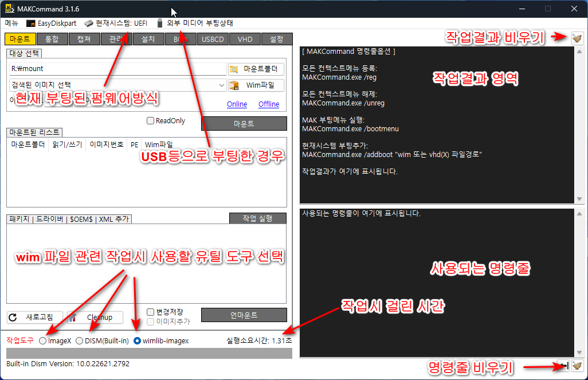Switch to the 통합 tab

point(52,39)
